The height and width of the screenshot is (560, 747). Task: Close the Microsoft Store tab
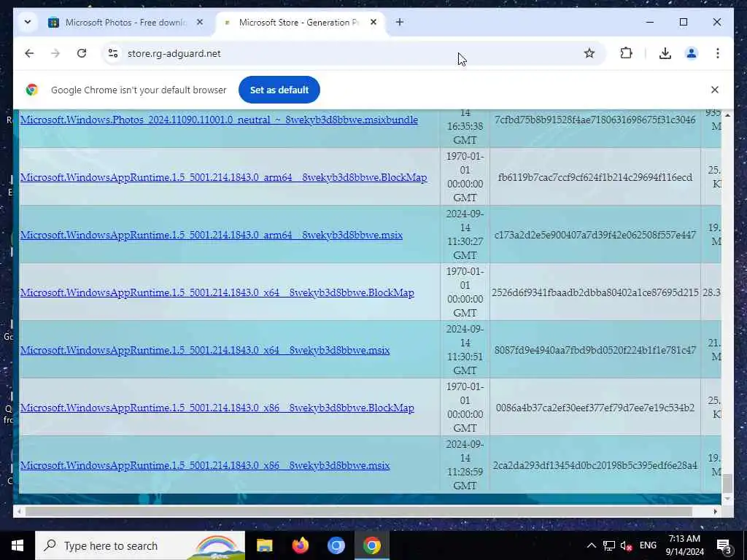[x=373, y=22]
